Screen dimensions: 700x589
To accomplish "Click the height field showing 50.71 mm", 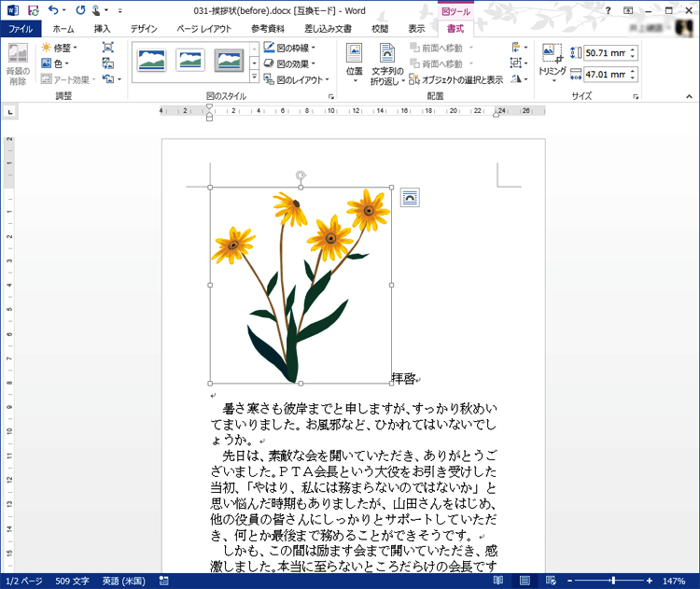I will click(x=606, y=53).
